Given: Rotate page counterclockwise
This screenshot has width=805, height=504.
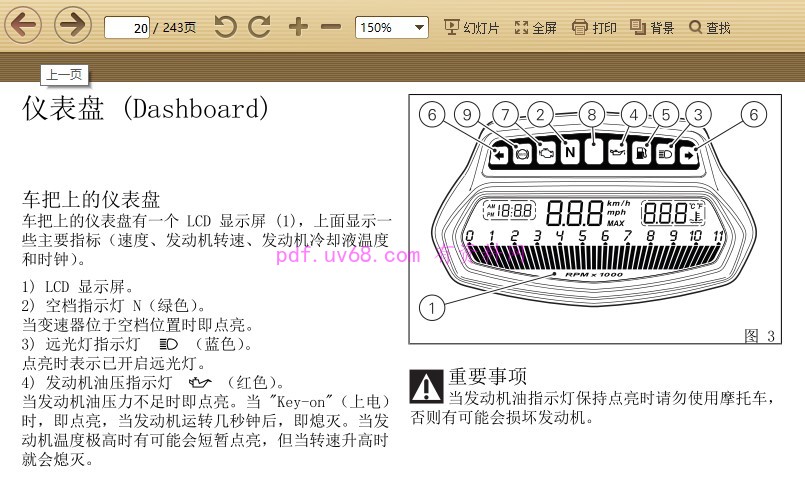Looking at the screenshot, I should coord(226,27).
